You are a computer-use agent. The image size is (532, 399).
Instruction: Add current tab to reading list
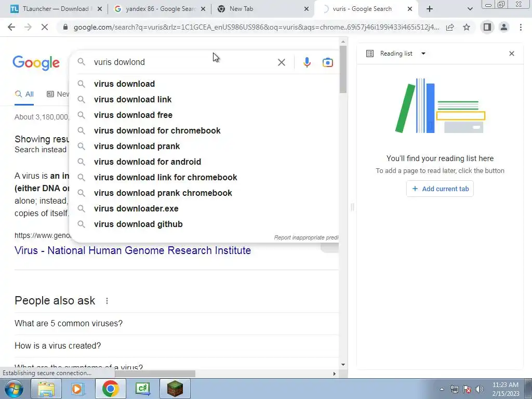(440, 189)
